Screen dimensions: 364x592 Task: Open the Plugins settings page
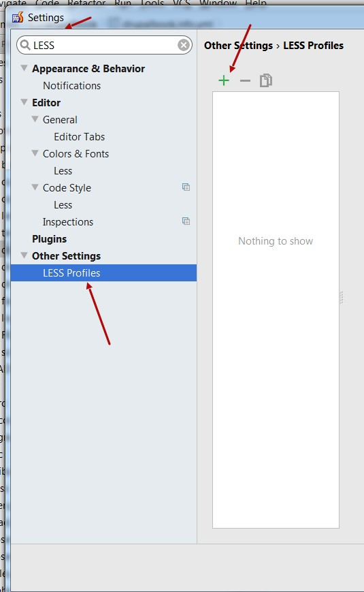click(x=50, y=239)
